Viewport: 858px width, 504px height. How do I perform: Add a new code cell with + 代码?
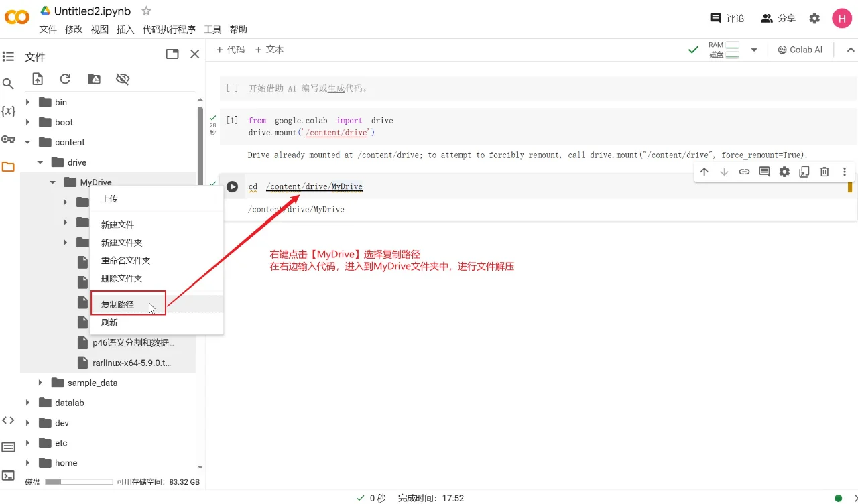point(231,50)
